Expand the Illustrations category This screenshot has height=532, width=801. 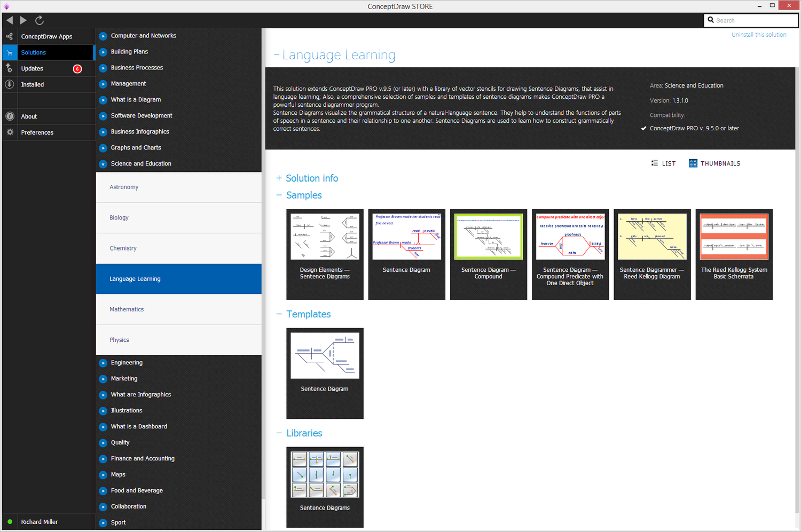[x=103, y=411]
